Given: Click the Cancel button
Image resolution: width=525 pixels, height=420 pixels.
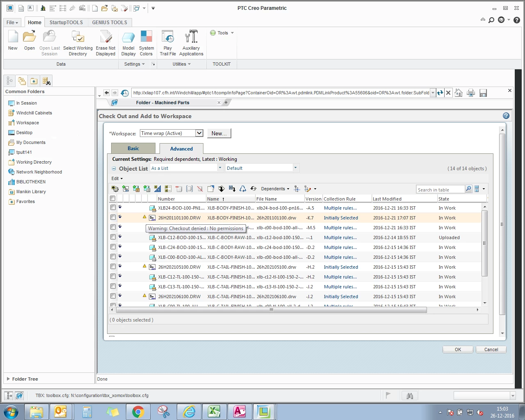Looking at the screenshot, I should click(x=491, y=349).
